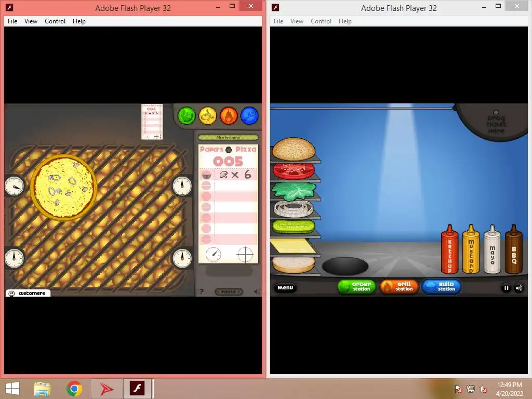Screen dimensions: 532x399
Task: Open Help menu in the right Flash Player
Action: (345, 21)
